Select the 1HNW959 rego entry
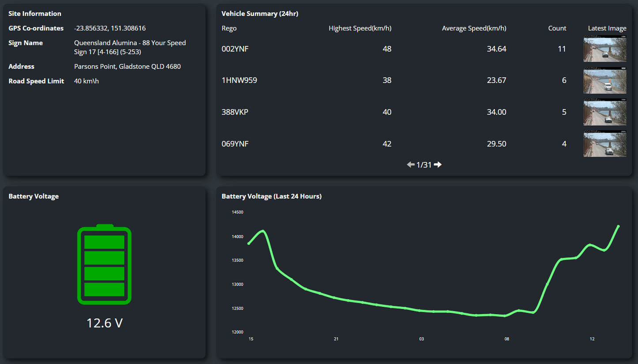The image size is (638, 364). [x=239, y=81]
